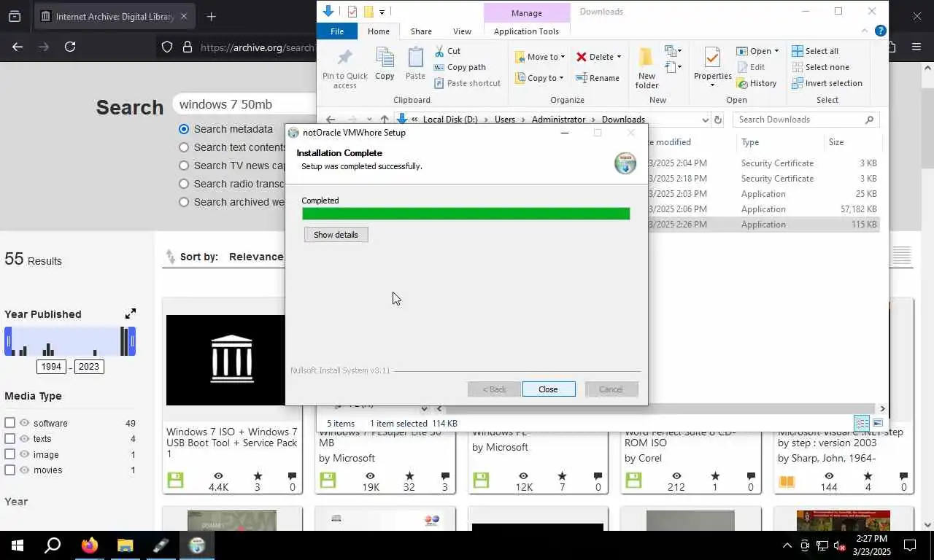
Task: Open Firefox from the taskbar
Action: (90, 545)
